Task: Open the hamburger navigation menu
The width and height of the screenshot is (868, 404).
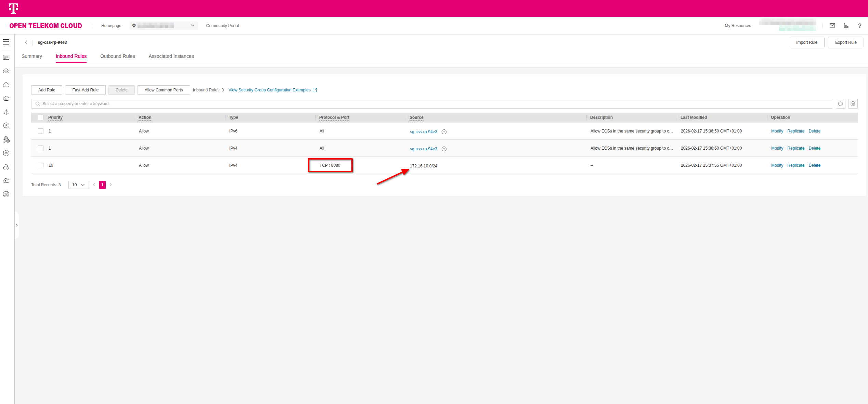Action: pyautogui.click(x=6, y=42)
